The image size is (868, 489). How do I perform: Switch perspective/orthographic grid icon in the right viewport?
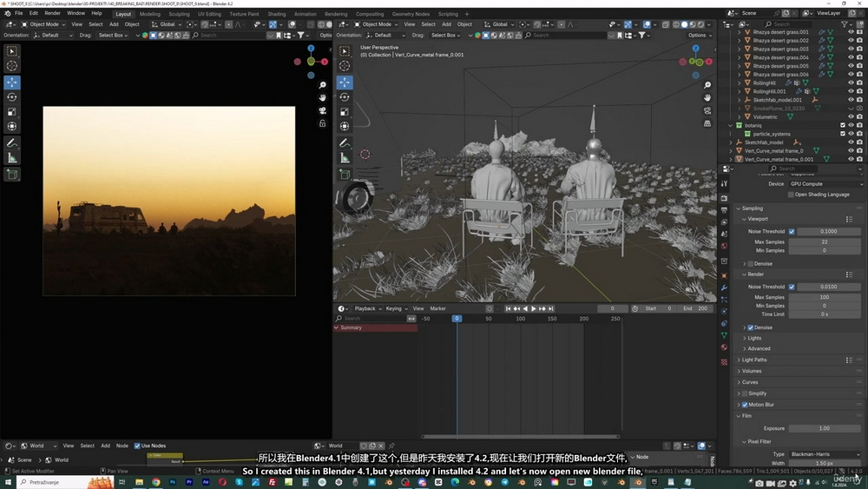tap(707, 123)
